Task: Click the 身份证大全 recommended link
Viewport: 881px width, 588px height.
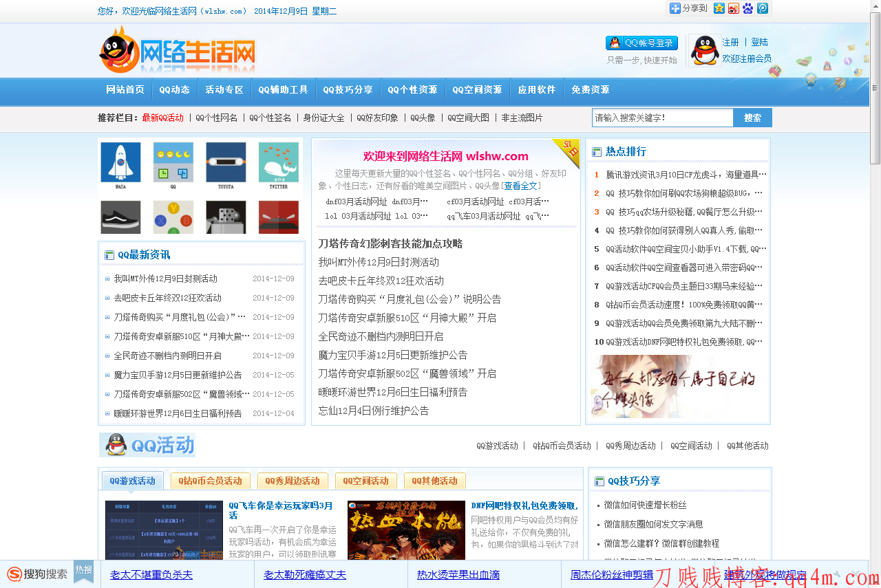Action: click(324, 118)
